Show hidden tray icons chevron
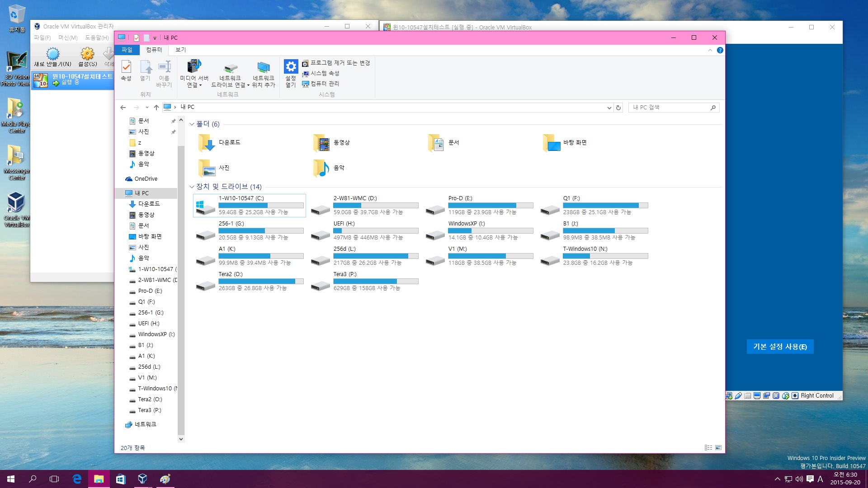The width and height of the screenshot is (868, 488). click(777, 479)
